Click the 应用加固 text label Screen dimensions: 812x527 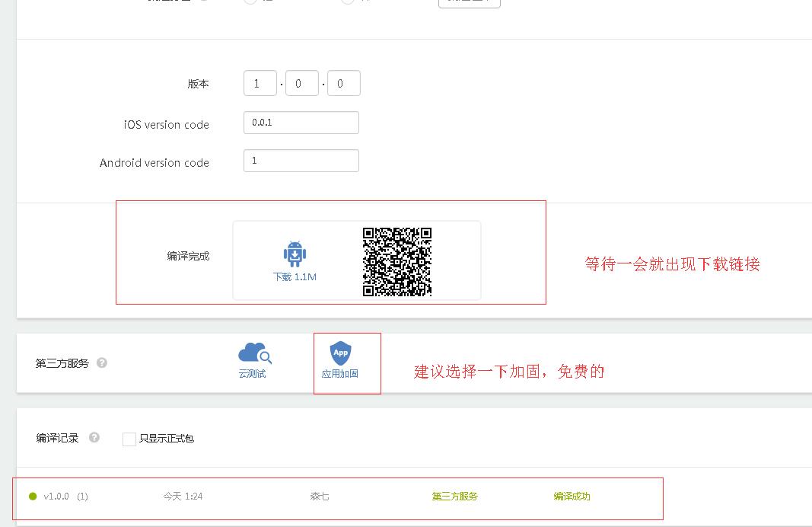[339, 374]
